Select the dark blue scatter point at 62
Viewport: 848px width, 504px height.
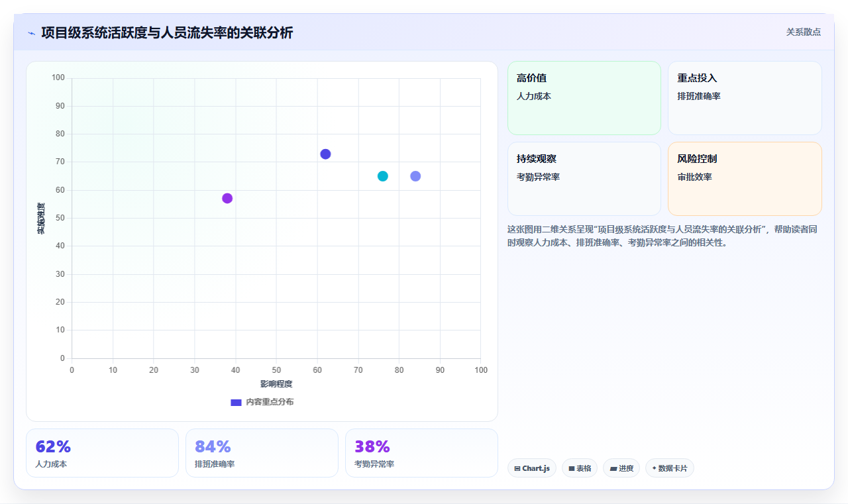[x=325, y=154]
